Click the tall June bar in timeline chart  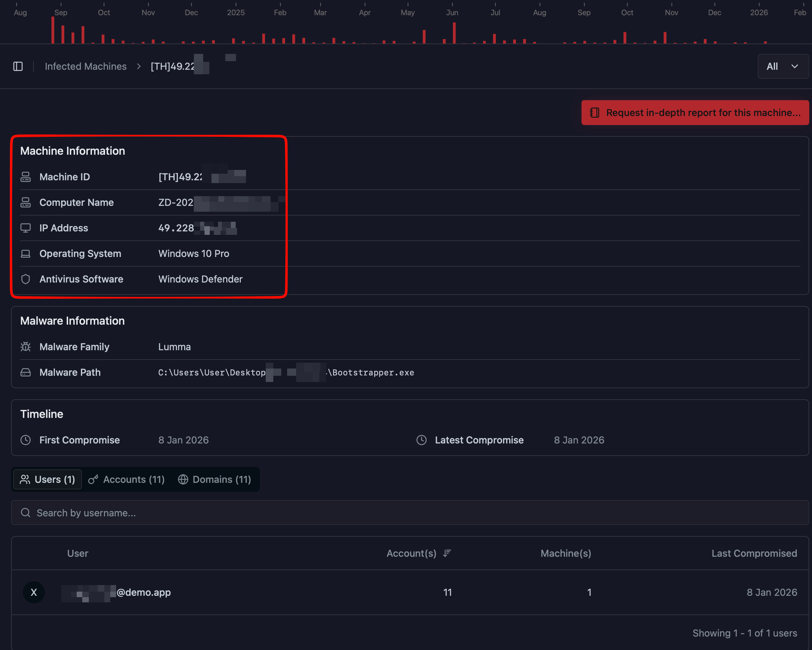(454, 33)
